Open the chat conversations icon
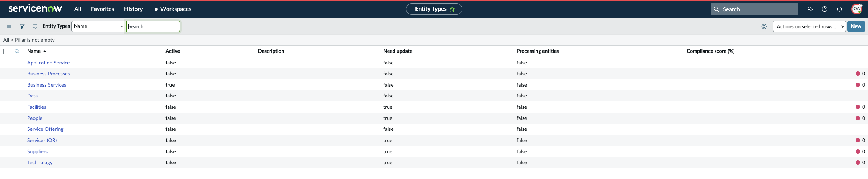868x179 pixels. click(x=810, y=9)
